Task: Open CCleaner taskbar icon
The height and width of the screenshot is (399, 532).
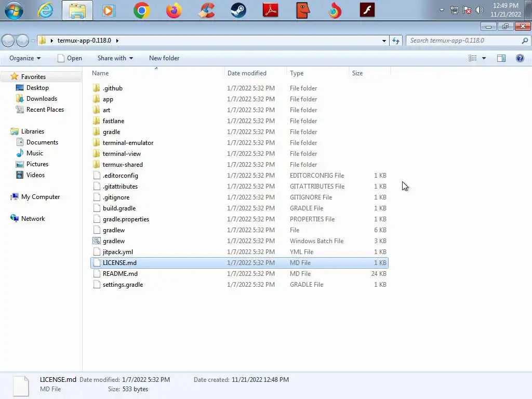Action: [206, 10]
